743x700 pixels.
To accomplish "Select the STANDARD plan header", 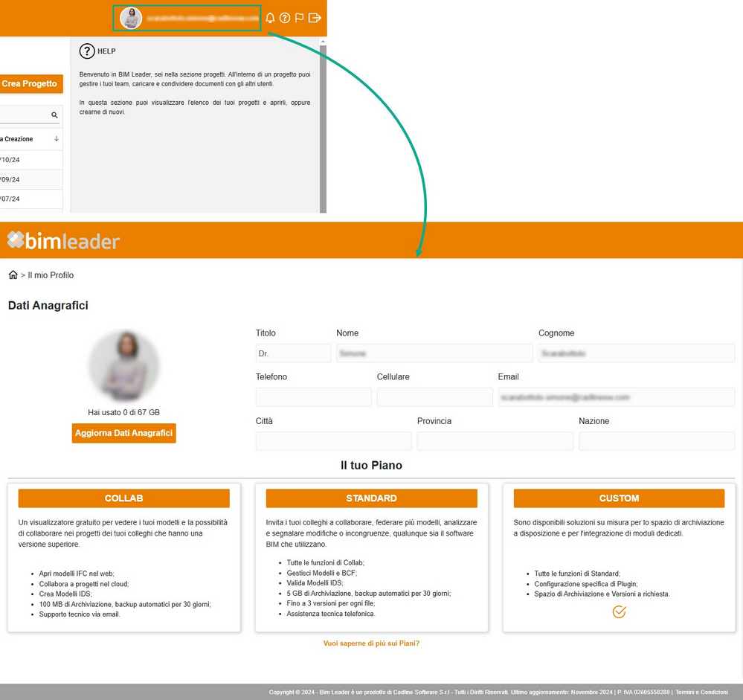I will tap(372, 498).
